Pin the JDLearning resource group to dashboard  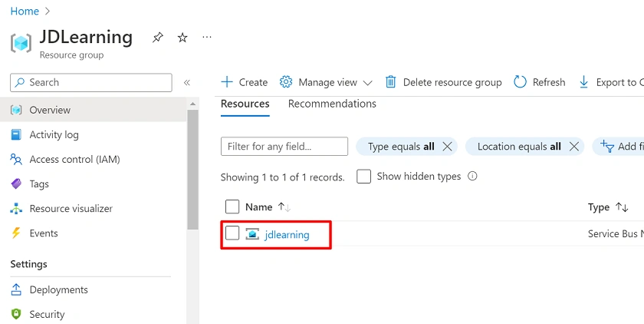click(x=158, y=38)
